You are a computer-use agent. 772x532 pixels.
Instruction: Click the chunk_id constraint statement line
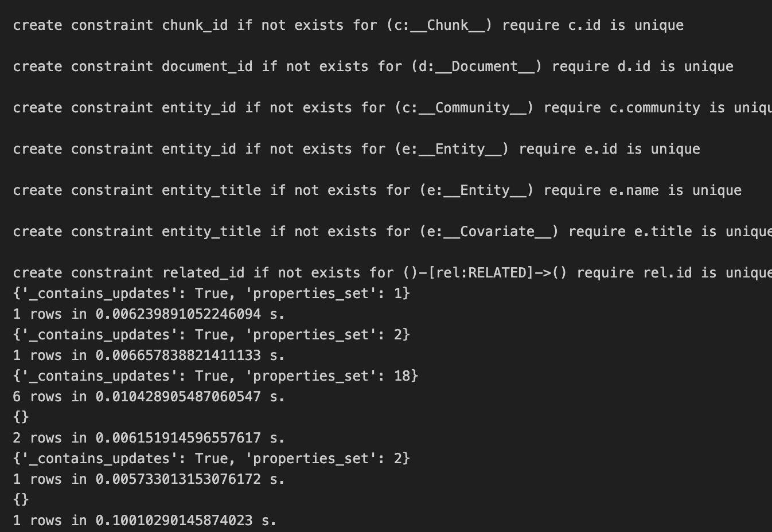[x=348, y=25]
